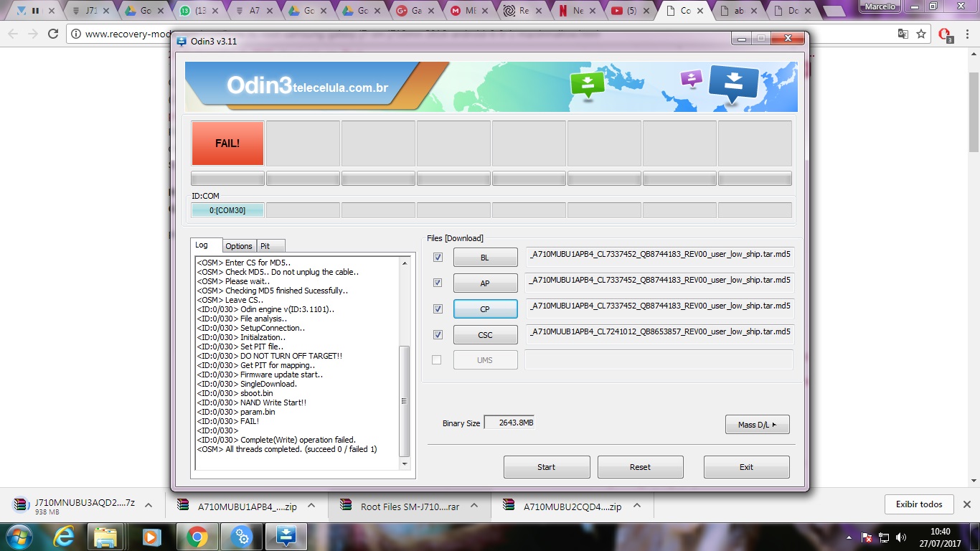The width and height of the screenshot is (980, 551).
Task: Uncheck the BL file checkbox
Action: (438, 257)
